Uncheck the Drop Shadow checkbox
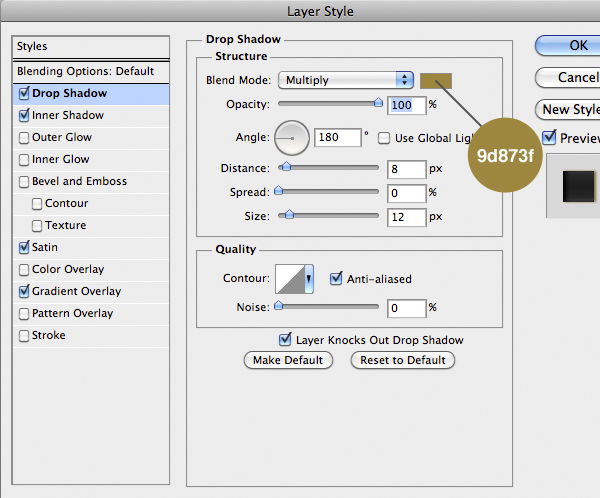 pos(24,94)
